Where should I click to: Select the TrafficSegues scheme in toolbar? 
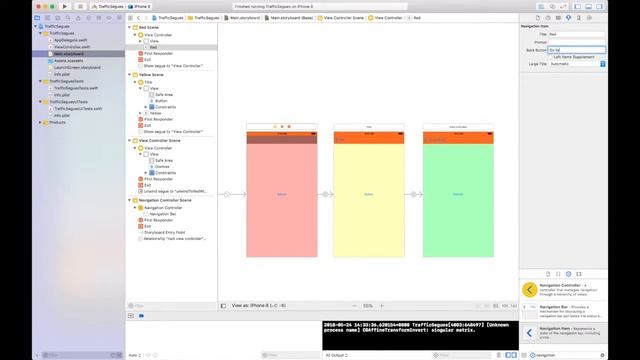click(108, 7)
